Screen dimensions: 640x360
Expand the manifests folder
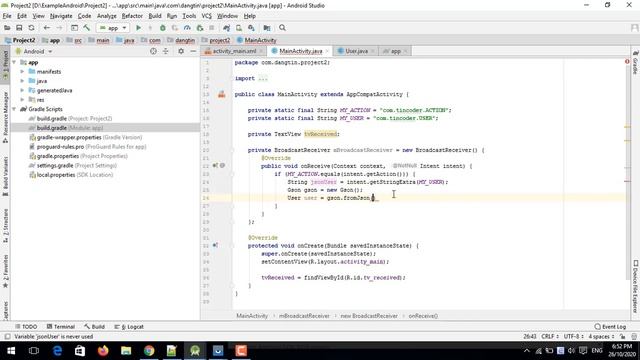(x=22, y=72)
